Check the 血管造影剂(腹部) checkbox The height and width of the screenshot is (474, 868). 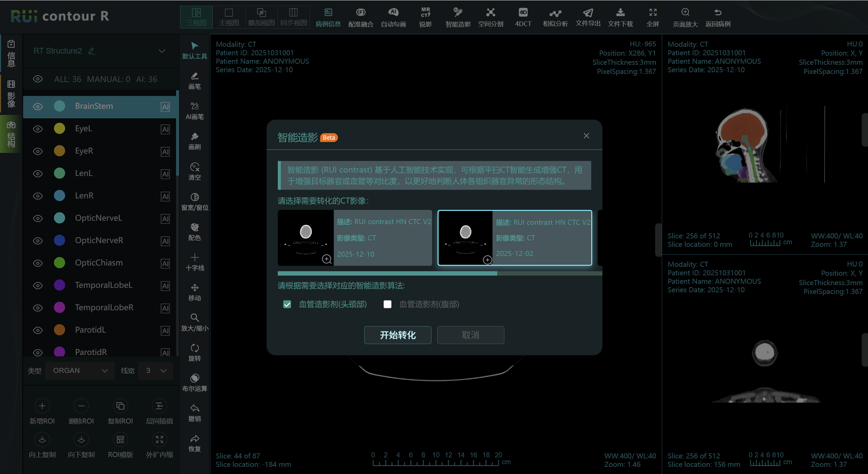[x=387, y=304]
